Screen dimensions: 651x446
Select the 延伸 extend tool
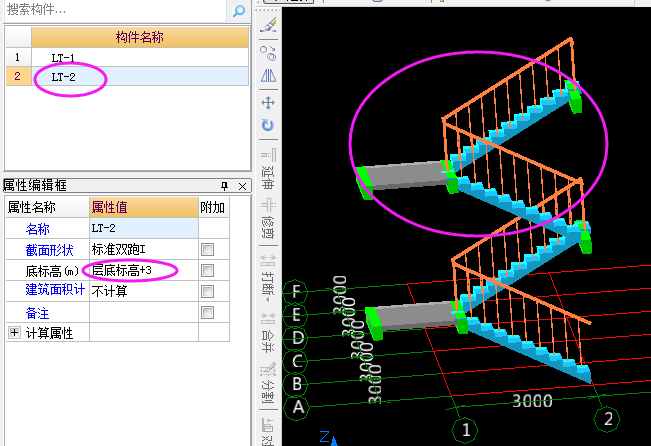point(268,169)
